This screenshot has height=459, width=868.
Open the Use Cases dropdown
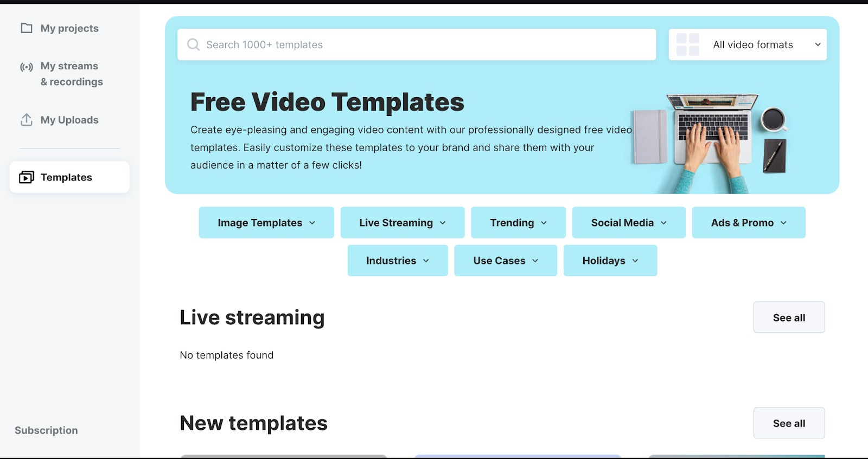505,261
